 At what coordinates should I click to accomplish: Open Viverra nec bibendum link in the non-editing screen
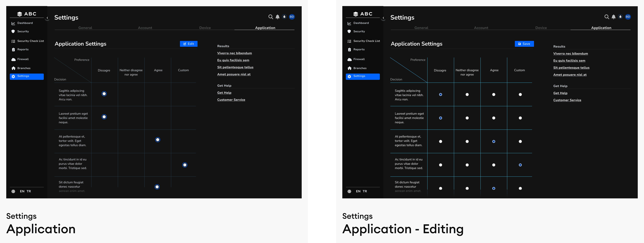pyautogui.click(x=234, y=53)
